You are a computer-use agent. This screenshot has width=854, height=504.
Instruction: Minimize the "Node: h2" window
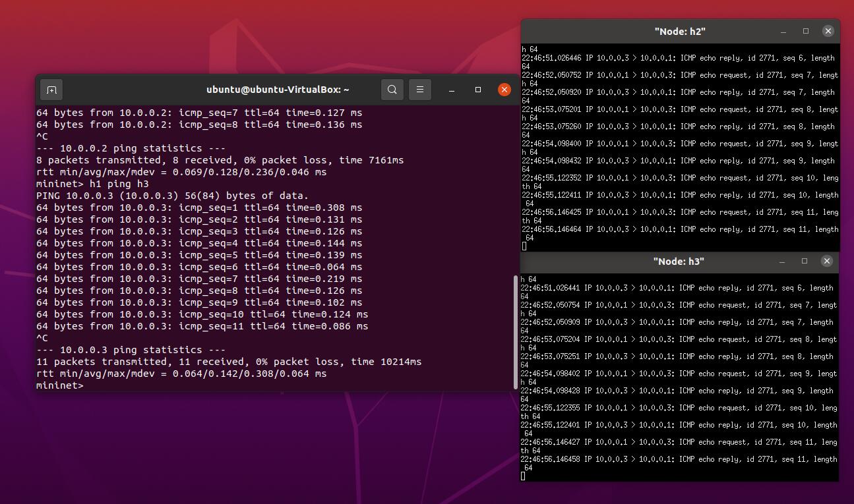783,31
